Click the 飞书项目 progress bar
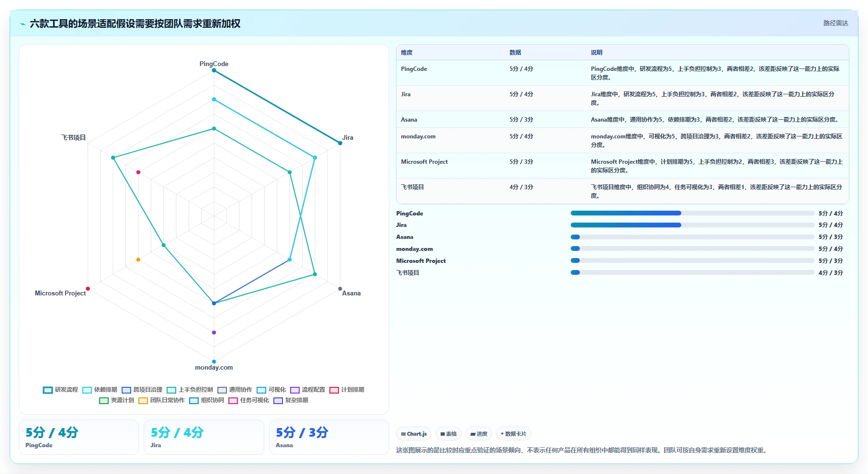 click(692, 272)
